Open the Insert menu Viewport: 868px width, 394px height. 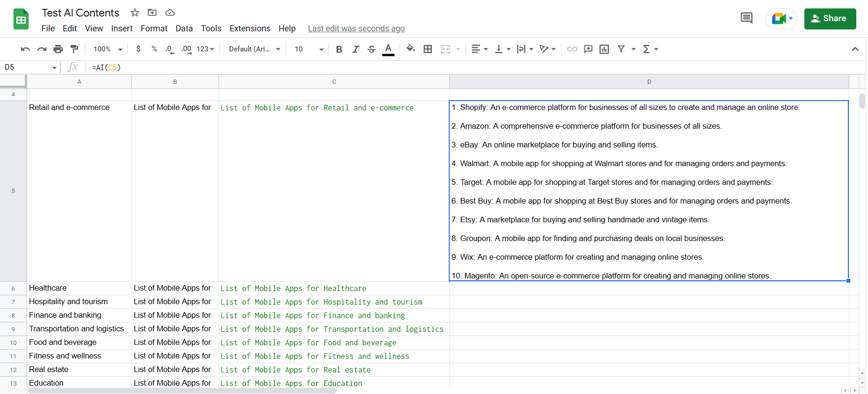point(122,29)
